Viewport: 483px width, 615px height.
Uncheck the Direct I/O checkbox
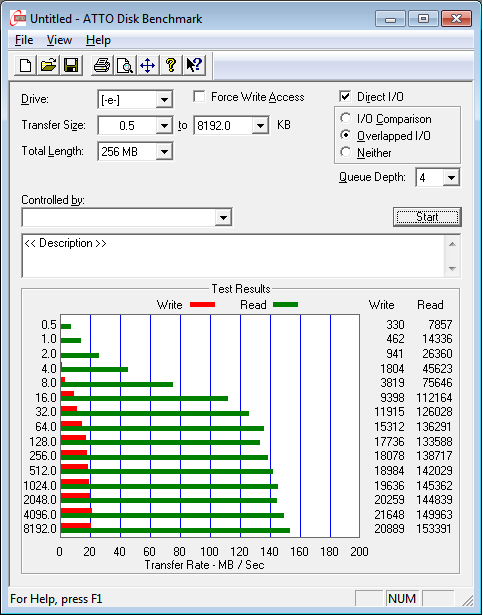(345, 96)
